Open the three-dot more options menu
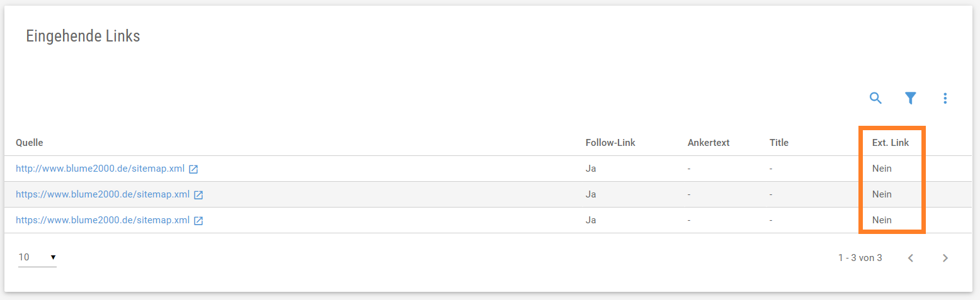The height and width of the screenshot is (300, 980). coord(945,98)
